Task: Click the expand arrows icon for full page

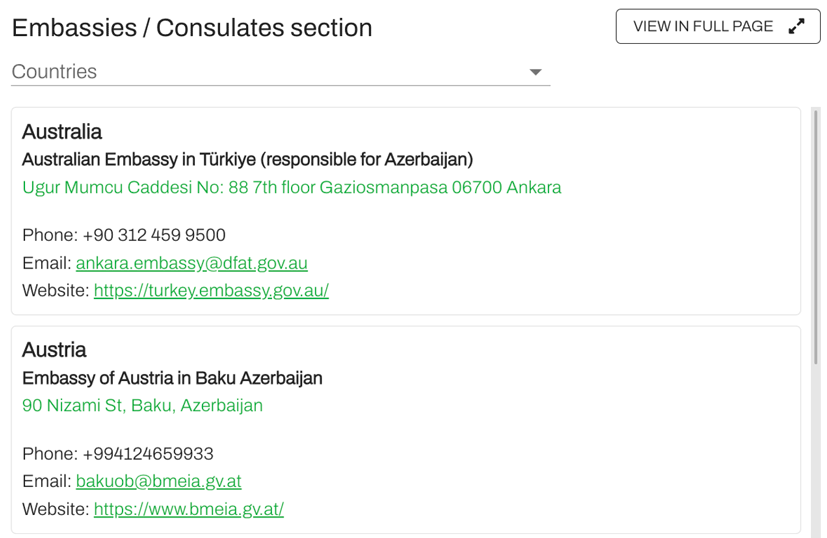Action: click(796, 27)
